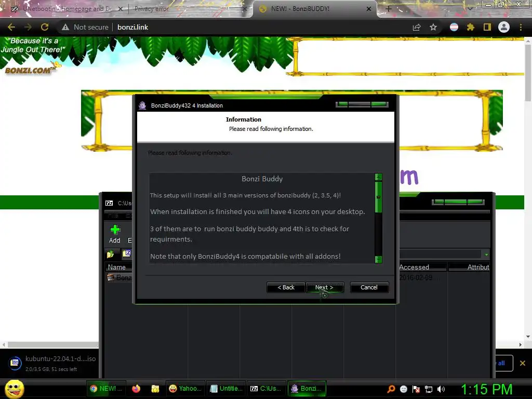Open the Chrome extensions puzzle icon

(x=470, y=27)
